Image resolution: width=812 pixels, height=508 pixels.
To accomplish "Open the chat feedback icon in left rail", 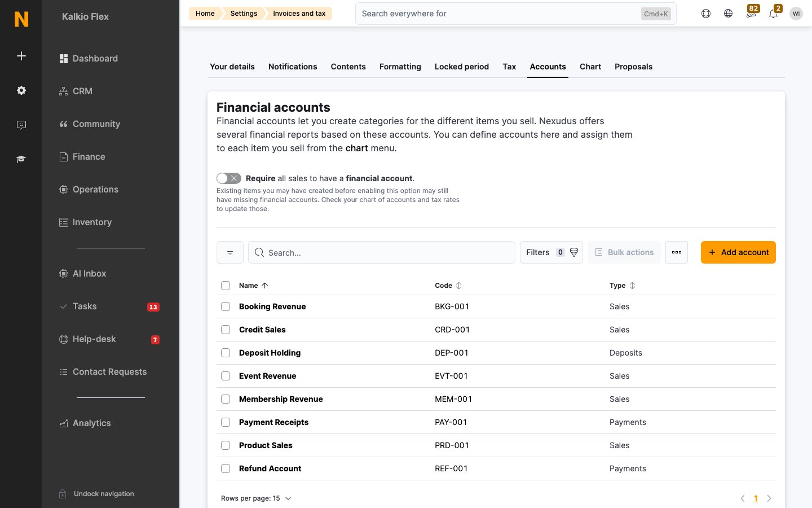I will pos(21,125).
